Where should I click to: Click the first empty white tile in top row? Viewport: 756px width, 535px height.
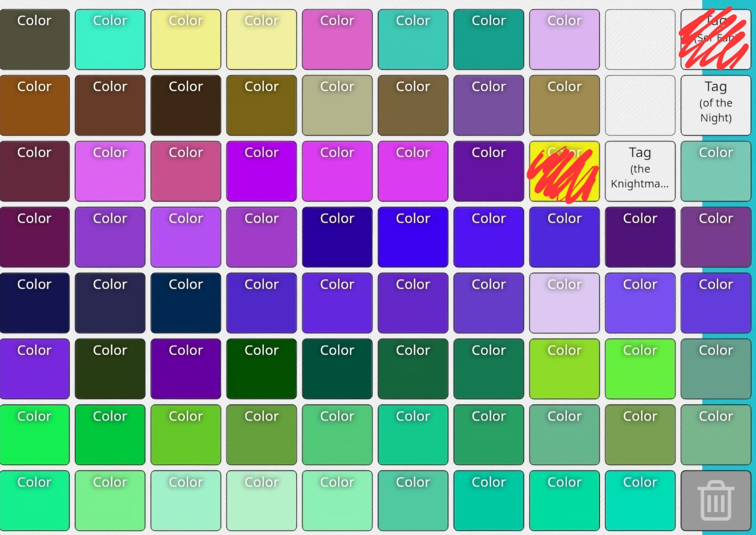[x=640, y=39]
